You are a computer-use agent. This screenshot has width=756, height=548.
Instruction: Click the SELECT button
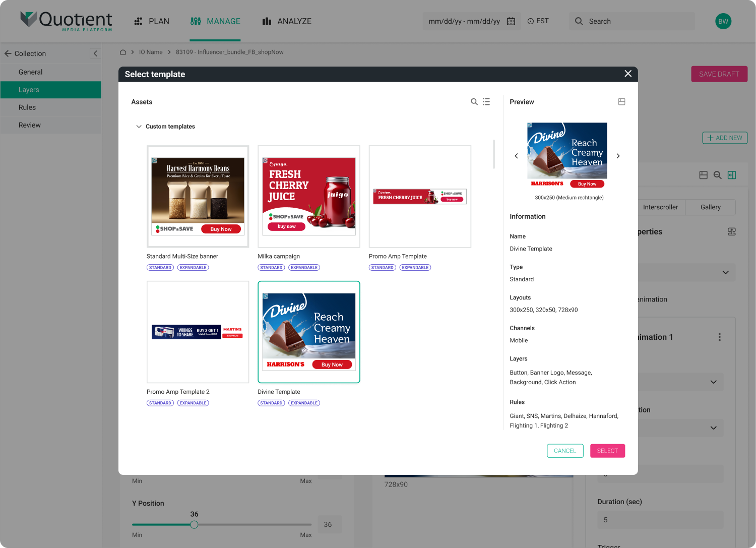point(607,451)
